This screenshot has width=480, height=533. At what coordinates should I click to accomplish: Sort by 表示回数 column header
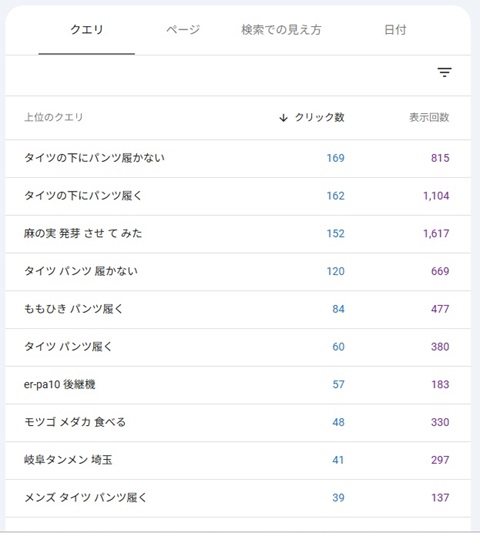click(429, 117)
